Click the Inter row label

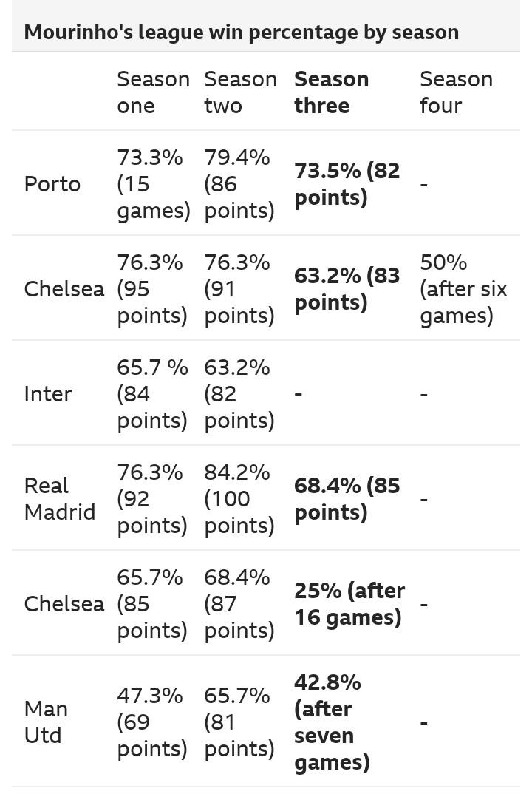tap(48, 393)
